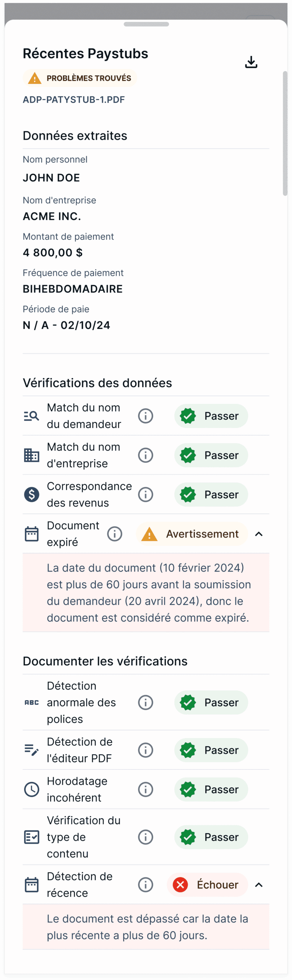Open info for Match du nom du demandeur
292x980 pixels.
pos(146,416)
